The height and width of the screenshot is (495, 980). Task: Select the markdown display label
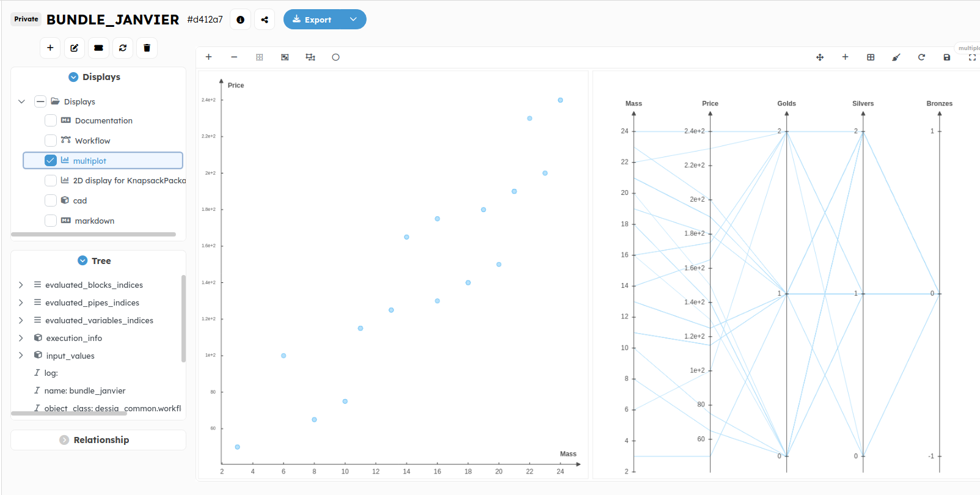95,221
